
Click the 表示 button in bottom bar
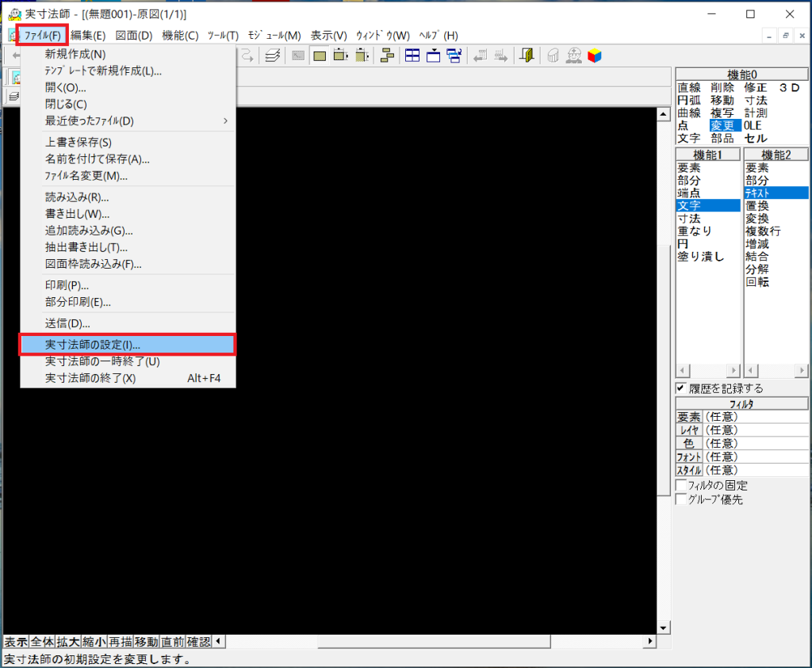click(16, 642)
